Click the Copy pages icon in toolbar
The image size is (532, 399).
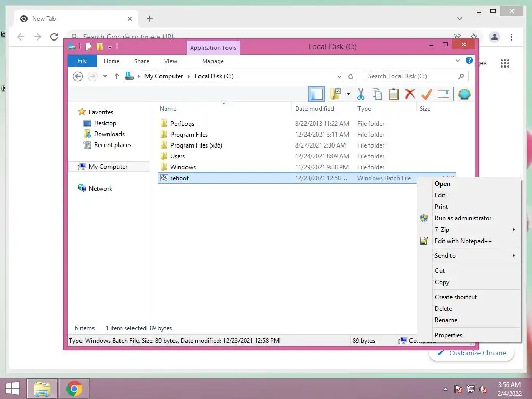(x=377, y=95)
